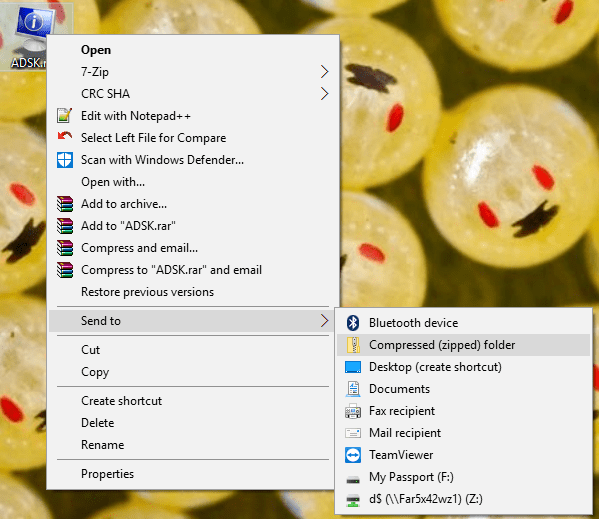Image resolution: width=599 pixels, height=519 pixels.
Task: Select Delete from context menu
Action: tap(193, 423)
